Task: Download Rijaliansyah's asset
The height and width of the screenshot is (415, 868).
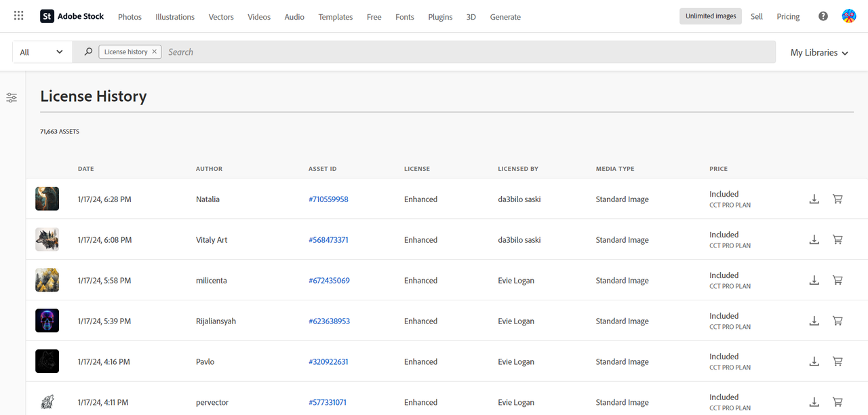Action: tap(814, 321)
